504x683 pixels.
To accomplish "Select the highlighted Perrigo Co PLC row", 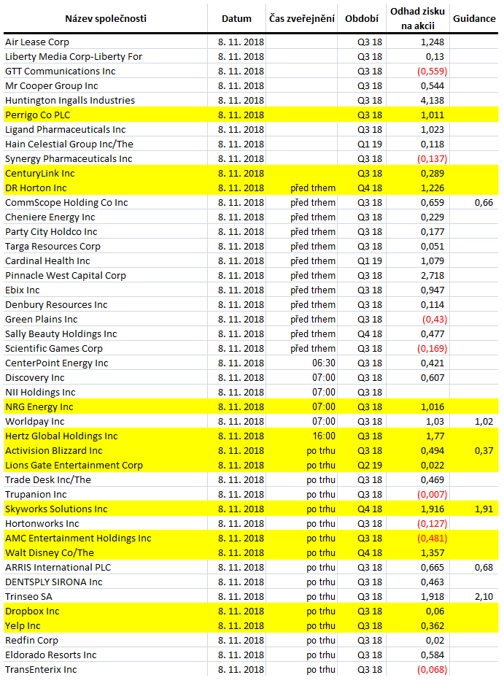I will pyautogui.click(x=251, y=115).
